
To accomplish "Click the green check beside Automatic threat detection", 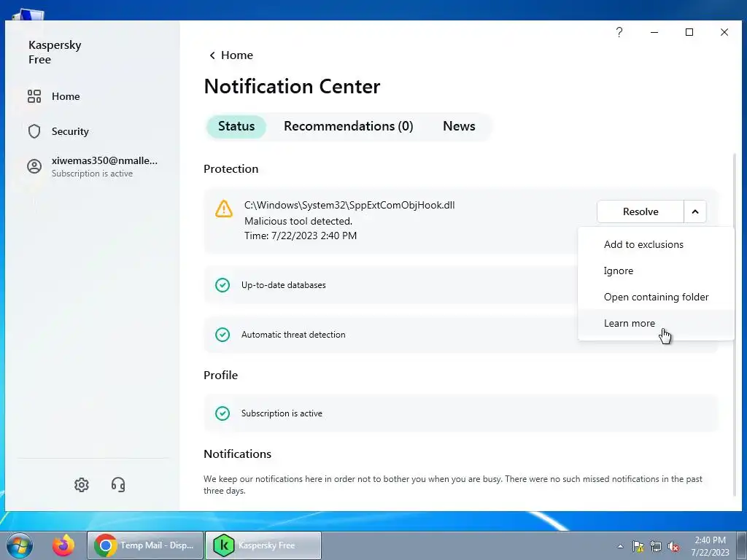I will pyautogui.click(x=222, y=334).
